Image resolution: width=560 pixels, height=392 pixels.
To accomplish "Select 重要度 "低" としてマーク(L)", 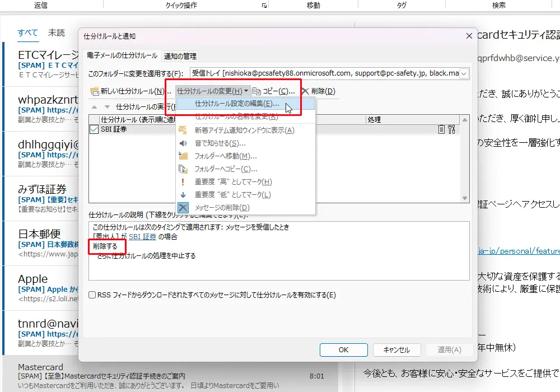I will point(246,194).
